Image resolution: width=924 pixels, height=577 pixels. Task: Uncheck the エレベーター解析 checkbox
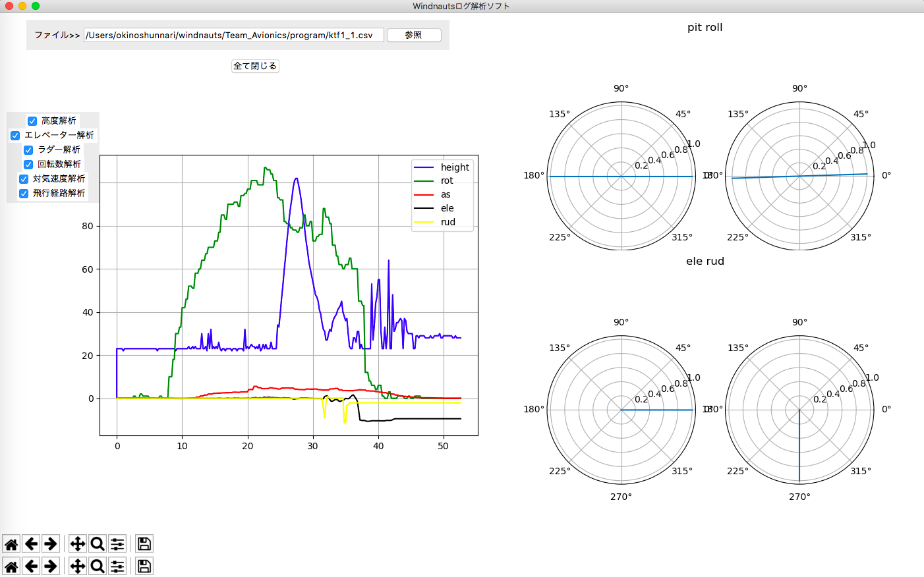(15, 135)
